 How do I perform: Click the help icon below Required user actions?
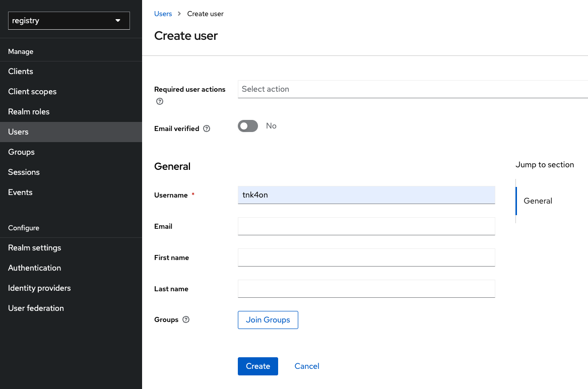[x=159, y=101]
